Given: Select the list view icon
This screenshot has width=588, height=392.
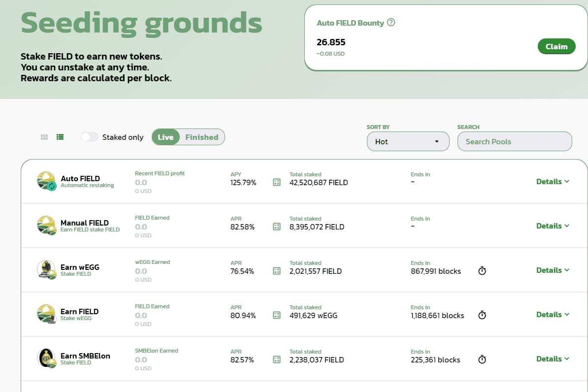Looking at the screenshot, I should tap(60, 137).
